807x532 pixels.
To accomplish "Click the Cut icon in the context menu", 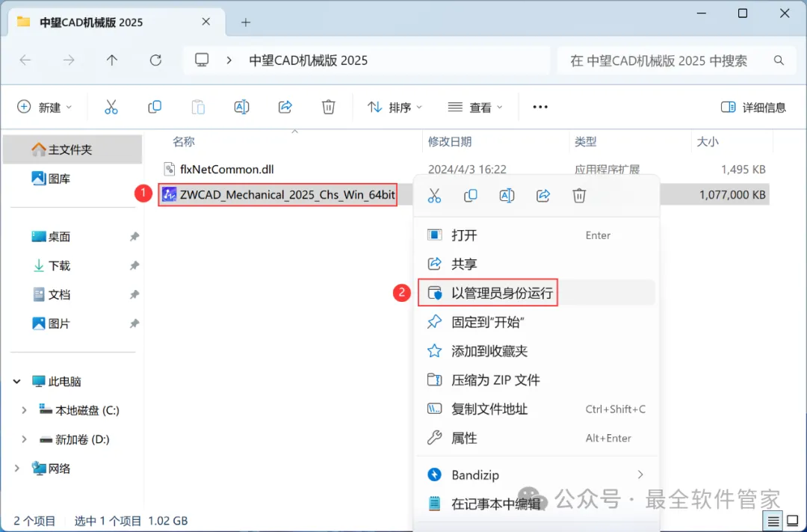I will coord(434,196).
